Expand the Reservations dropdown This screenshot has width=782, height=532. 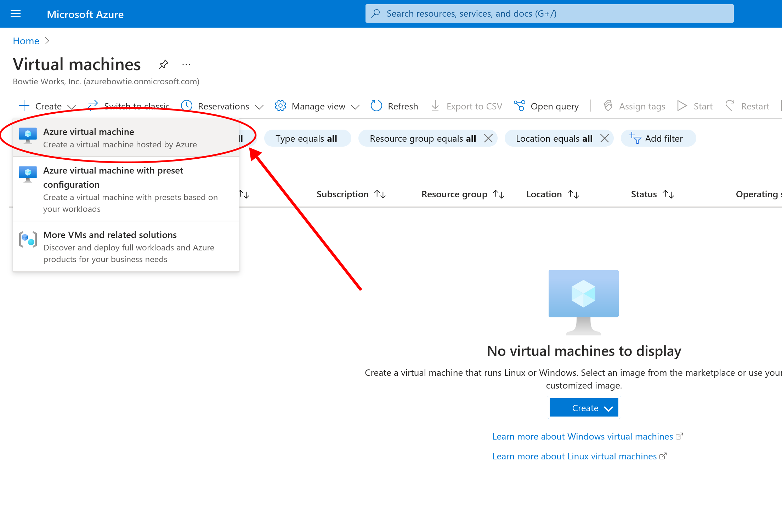(x=222, y=106)
